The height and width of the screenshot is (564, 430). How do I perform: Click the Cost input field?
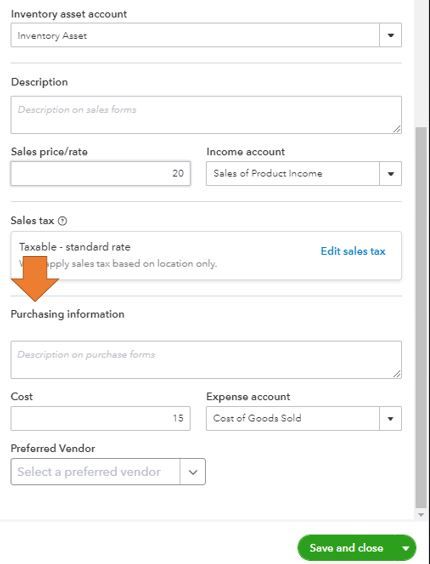[100, 418]
